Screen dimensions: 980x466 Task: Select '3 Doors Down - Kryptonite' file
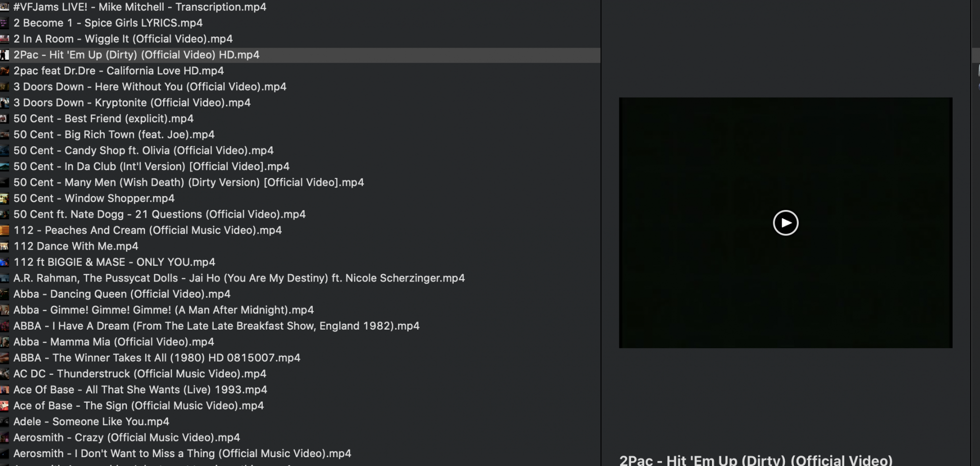click(132, 103)
